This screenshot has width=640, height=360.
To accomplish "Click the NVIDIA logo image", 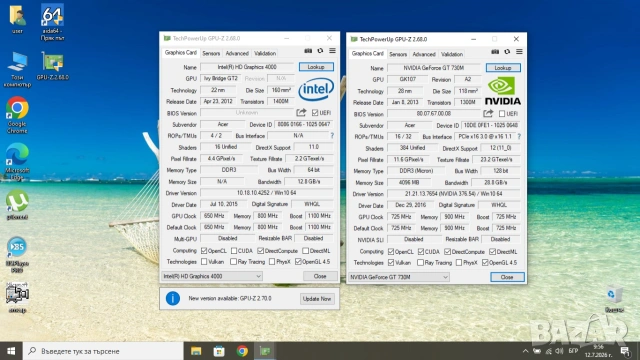I will (x=502, y=91).
